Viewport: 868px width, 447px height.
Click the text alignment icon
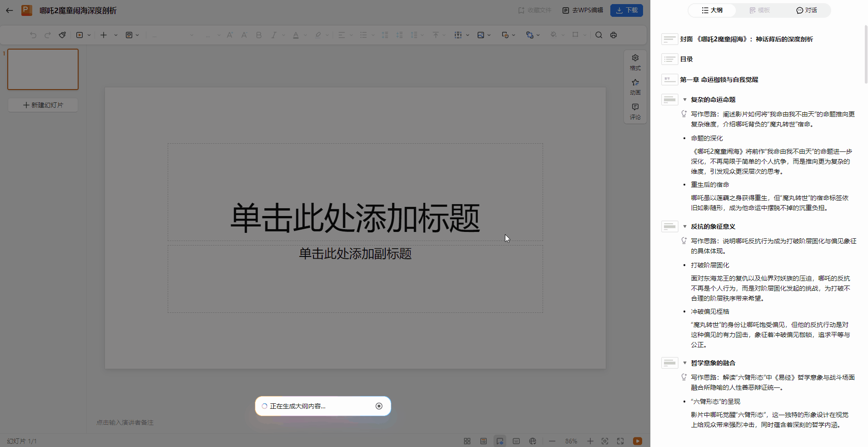click(x=342, y=35)
